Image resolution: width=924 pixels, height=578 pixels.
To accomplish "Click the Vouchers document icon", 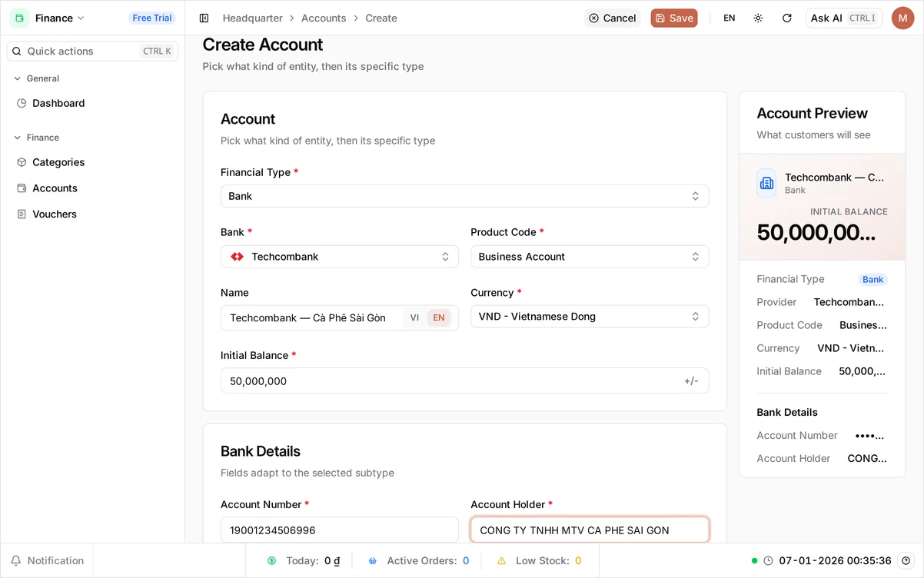I will (22, 214).
